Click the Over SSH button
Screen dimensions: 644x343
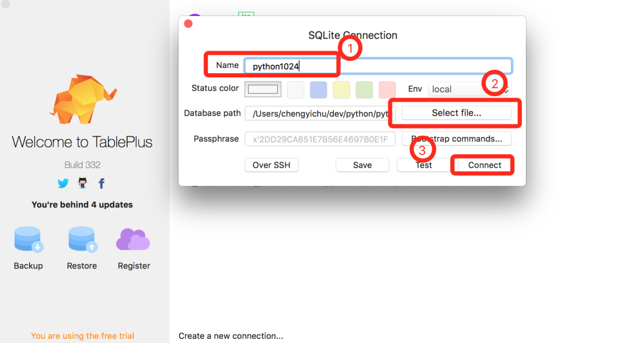point(271,165)
